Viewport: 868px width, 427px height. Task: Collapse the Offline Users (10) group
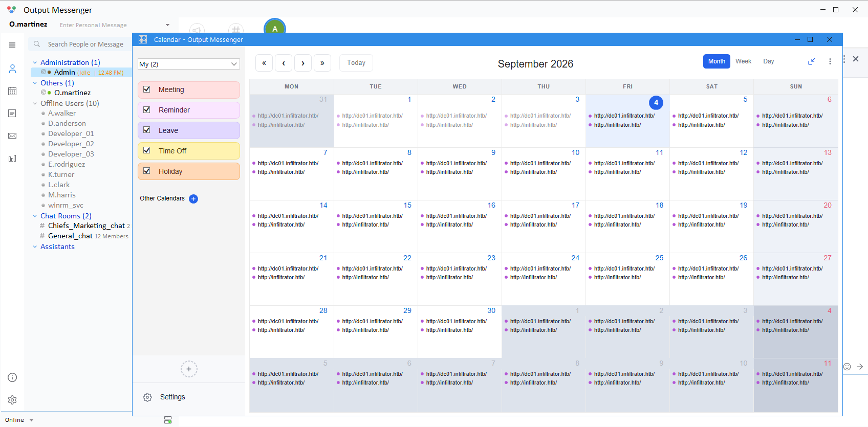(x=35, y=103)
